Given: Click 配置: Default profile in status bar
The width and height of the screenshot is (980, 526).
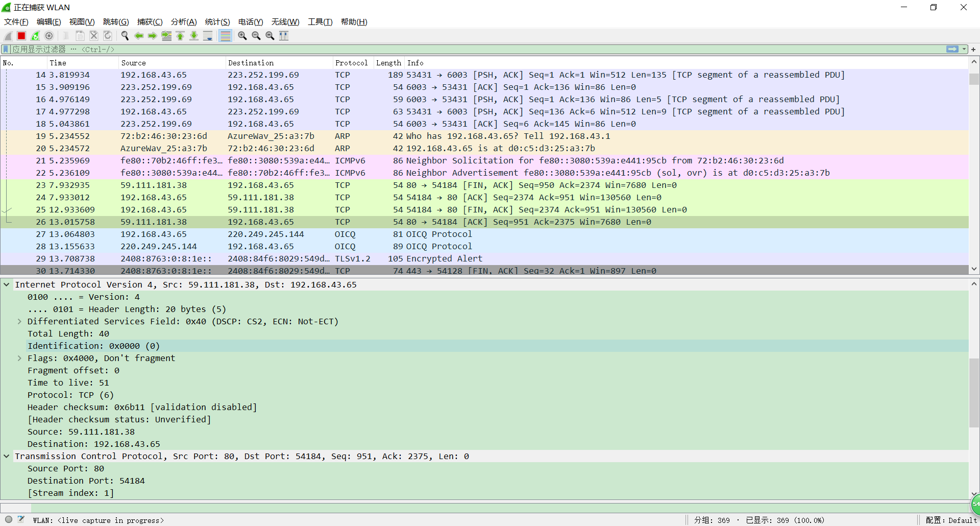Looking at the screenshot, I should coord(951,520).
